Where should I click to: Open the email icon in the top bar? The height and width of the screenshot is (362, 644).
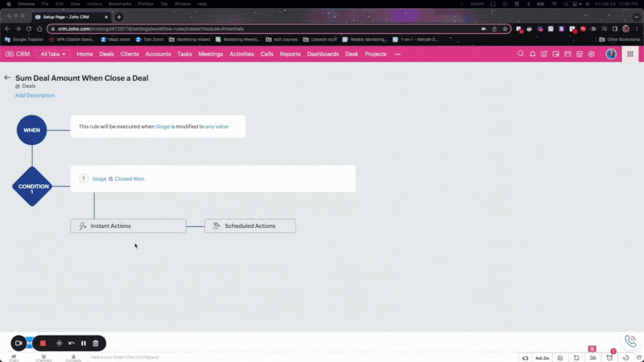[568, 54]
